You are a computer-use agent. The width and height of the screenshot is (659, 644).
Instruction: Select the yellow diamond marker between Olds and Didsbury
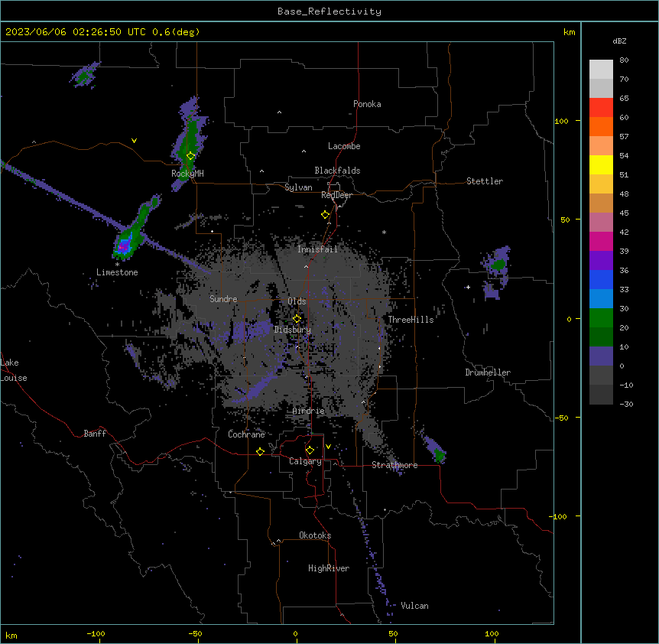pyautogui.click(x=297, y=319)
